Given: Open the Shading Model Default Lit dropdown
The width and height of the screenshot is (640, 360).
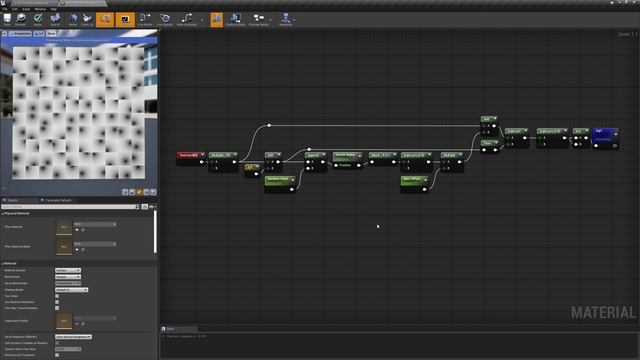Looking at the screenshot, I should point(71,290).
